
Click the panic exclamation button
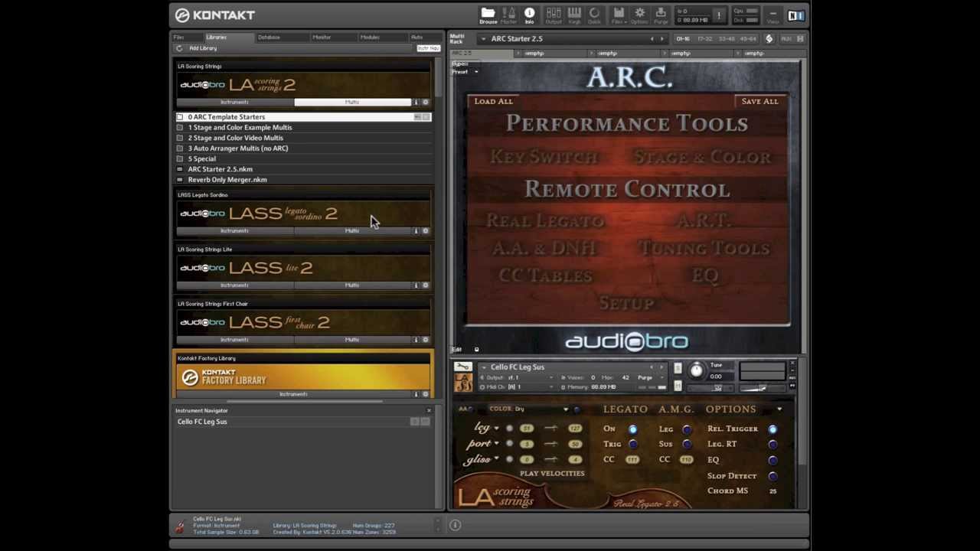coord(718,15)
